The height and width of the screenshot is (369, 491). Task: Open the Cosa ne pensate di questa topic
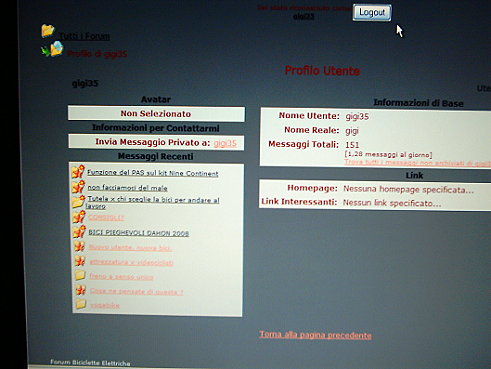click(136, 291)
